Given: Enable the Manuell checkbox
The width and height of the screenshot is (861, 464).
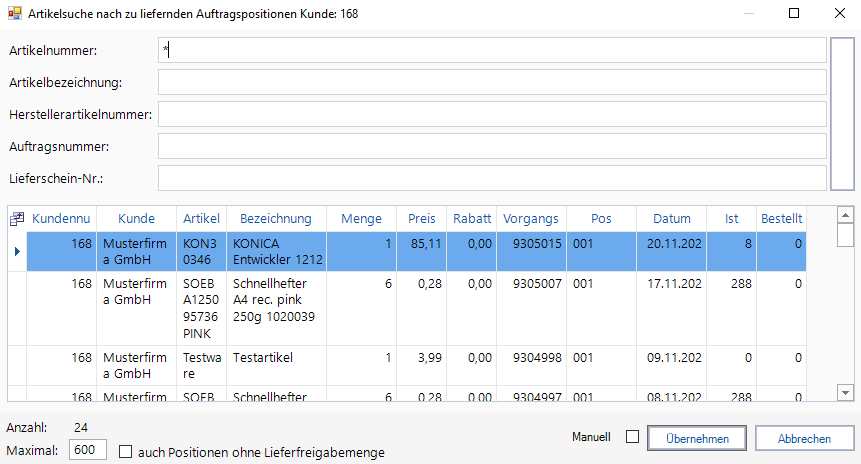Looking at the screenshot, I should [x=632, y=437].
